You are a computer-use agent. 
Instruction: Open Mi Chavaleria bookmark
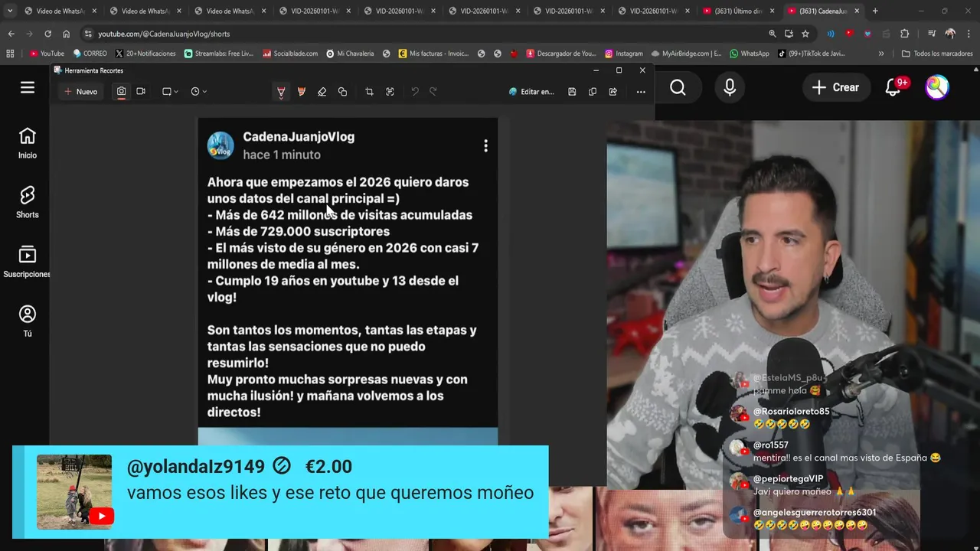coord(350,54)
